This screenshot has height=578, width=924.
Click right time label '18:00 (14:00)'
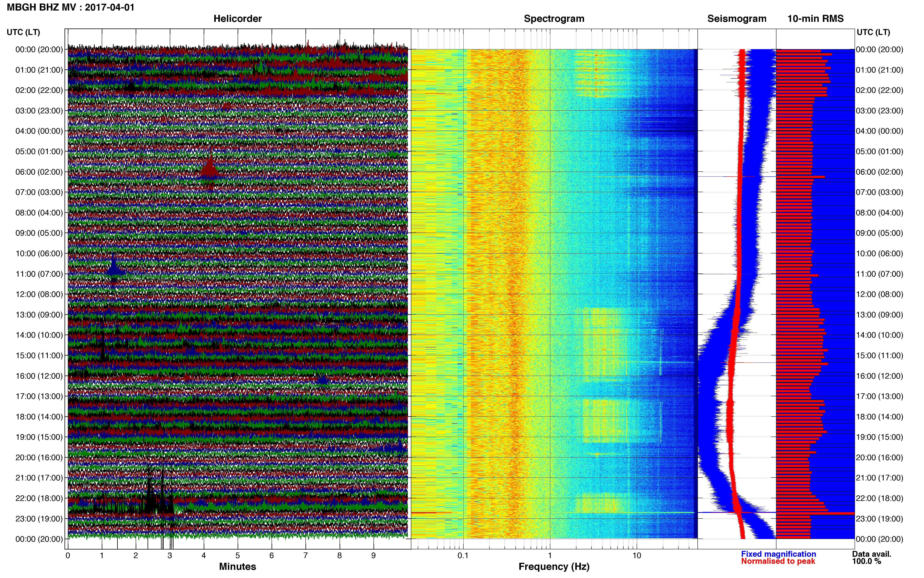click(880, 417)
